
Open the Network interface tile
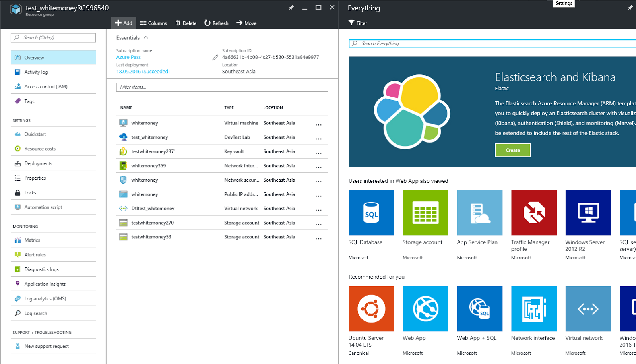click(x=534, y=309)
